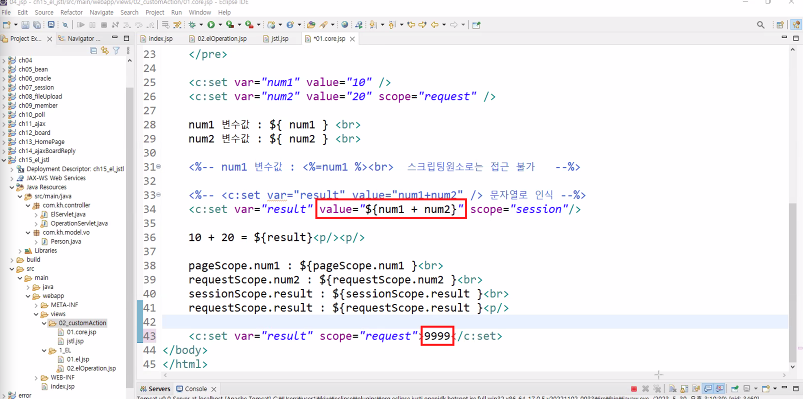Image resolution: width=803 pixels, height=399 pixels.
Task: Open the File menu
Action: point(7,12)
